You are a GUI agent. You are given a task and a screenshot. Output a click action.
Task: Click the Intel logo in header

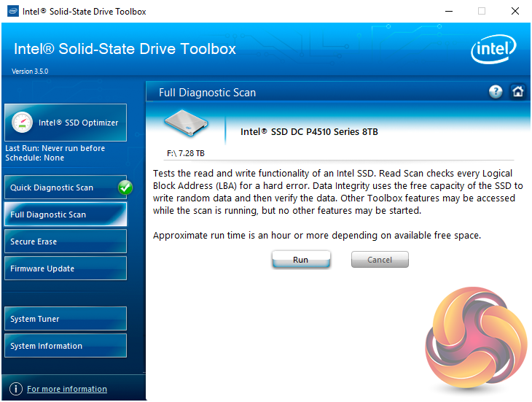click(x=493, y=49)
